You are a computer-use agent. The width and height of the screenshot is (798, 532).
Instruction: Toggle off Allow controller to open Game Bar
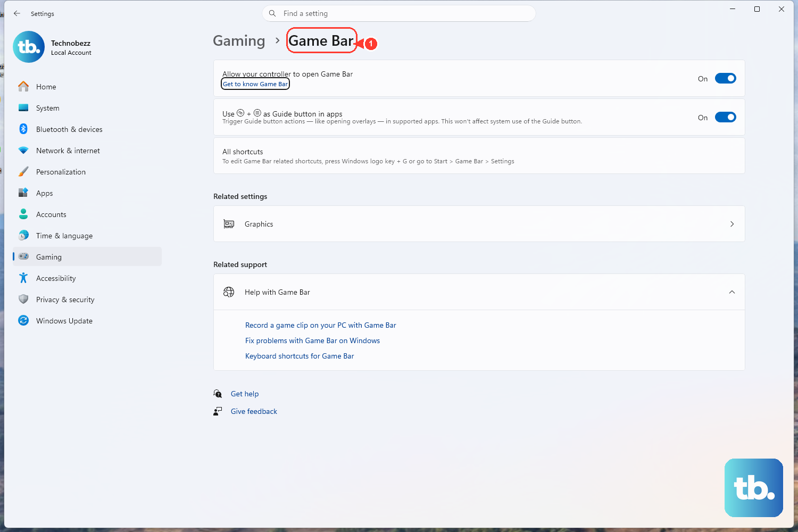(725, 78)
